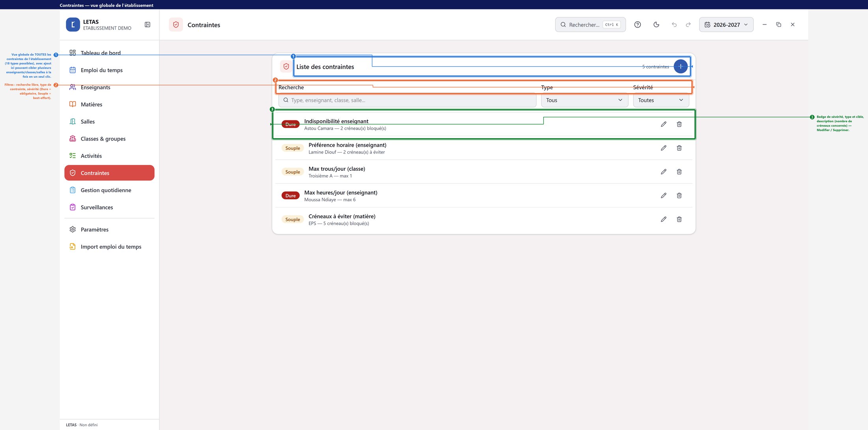This screenshot has width=868, height=430.
Task: Open Paramètres settings
Action: click(109, 230)
